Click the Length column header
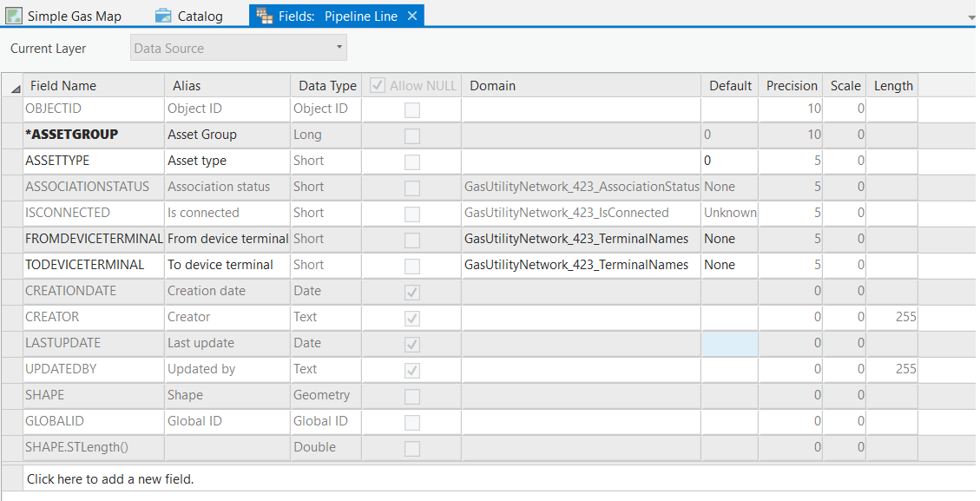This screenshot has width=980, height=501. click(892, 86)
